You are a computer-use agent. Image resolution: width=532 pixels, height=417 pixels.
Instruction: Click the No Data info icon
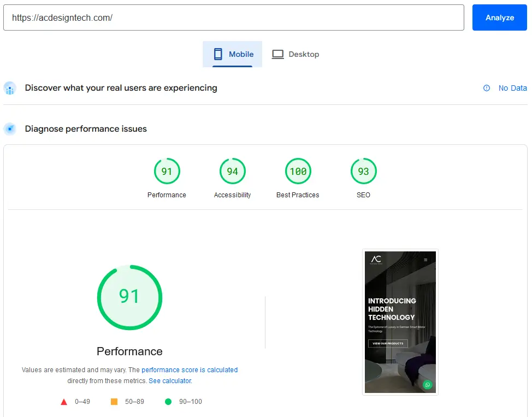point(487,88)
